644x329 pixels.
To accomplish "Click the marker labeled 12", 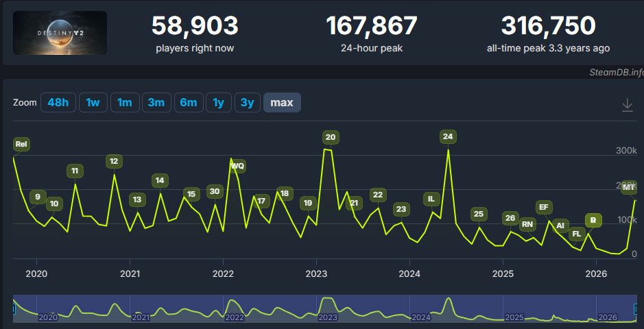I will pyautogui.click(x=114, y=161).
